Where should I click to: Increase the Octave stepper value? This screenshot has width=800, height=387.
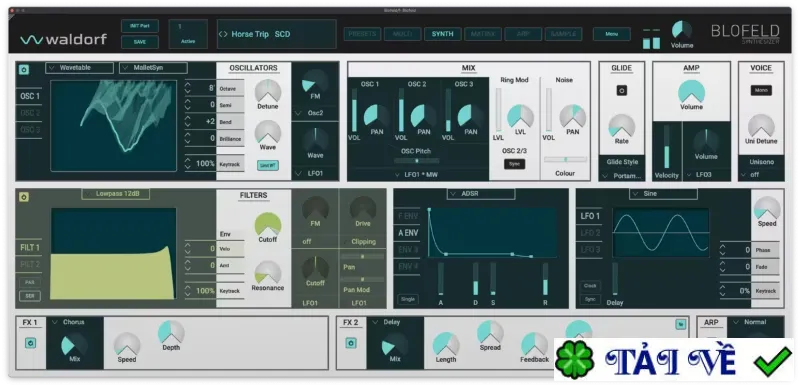tap(188, 85)
